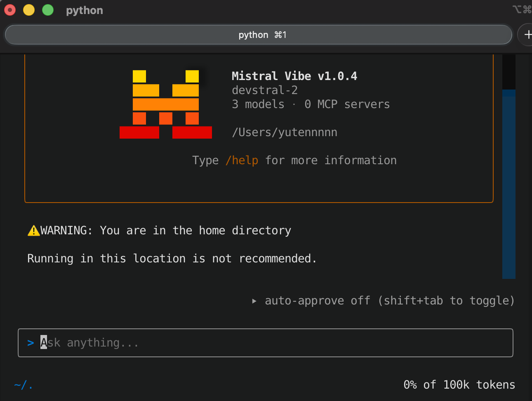Close the terminal window with red button
532x401 pixels.
point(10,10)
